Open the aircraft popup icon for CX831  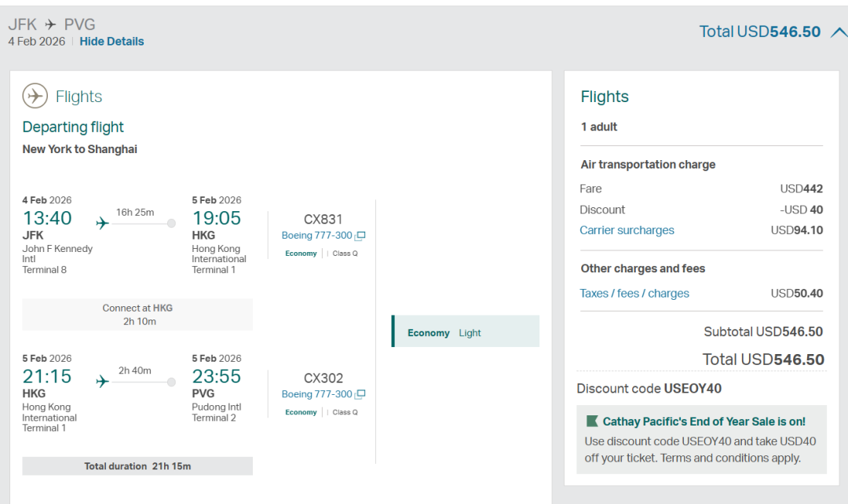[360, 236]
